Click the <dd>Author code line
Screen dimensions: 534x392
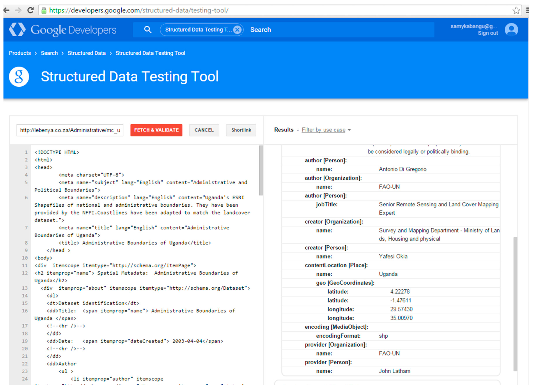[61, 364]
